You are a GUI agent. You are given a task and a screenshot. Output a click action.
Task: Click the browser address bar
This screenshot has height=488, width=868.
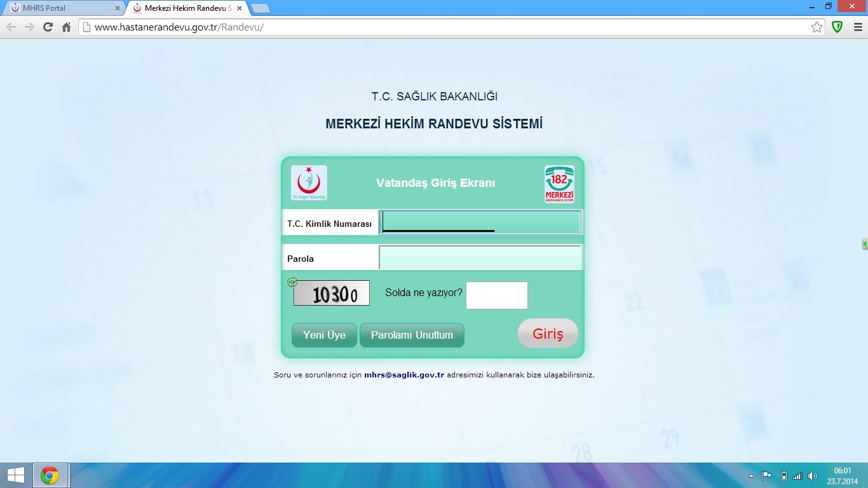tap(452, 27)
